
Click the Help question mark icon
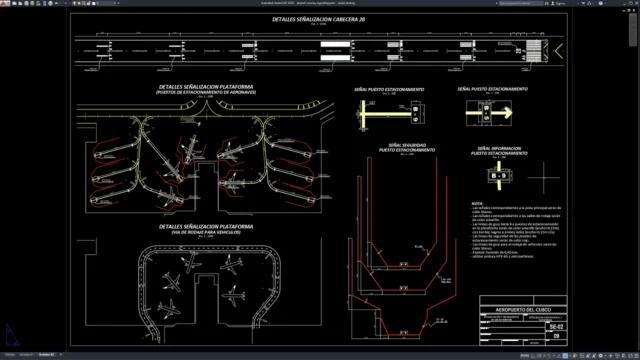600,3
